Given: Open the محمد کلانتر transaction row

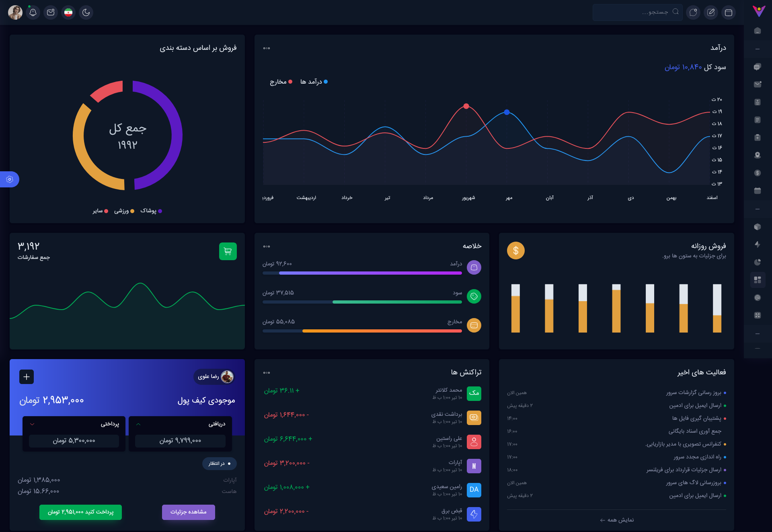Looking at the screenshot, I should pyautogui.click(x=372, y=394).
